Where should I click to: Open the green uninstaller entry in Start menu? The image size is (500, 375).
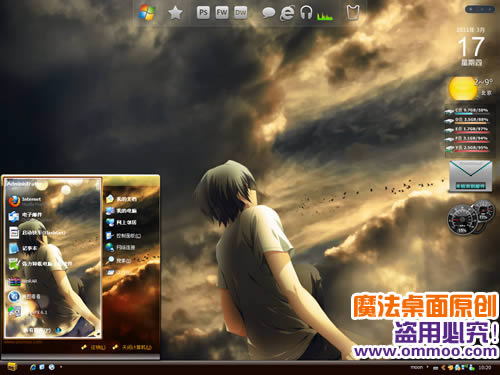[40, 264]
